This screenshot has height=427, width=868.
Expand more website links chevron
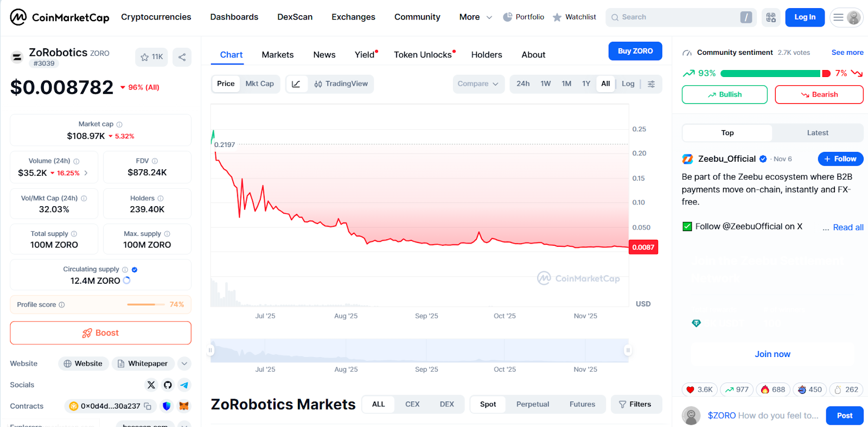coord(184,364)
